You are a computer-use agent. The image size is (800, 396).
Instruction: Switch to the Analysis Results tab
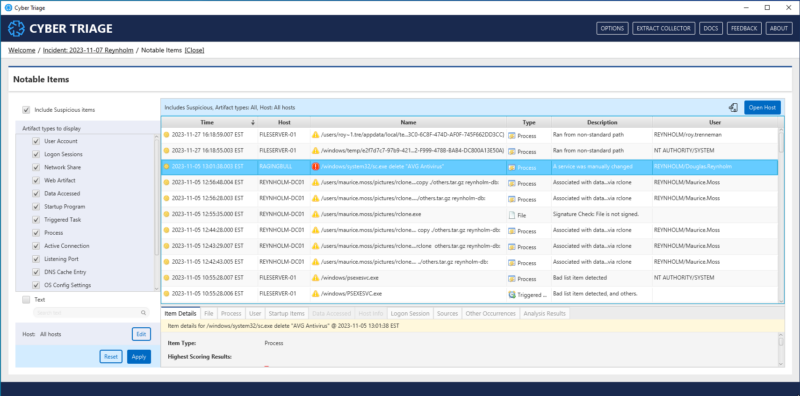[544, 313]
